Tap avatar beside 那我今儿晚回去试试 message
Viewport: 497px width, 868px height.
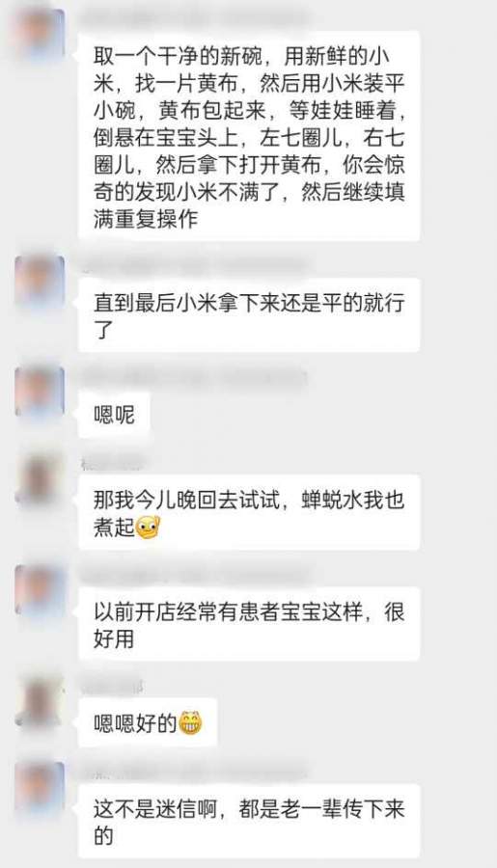tap(40, 478)
